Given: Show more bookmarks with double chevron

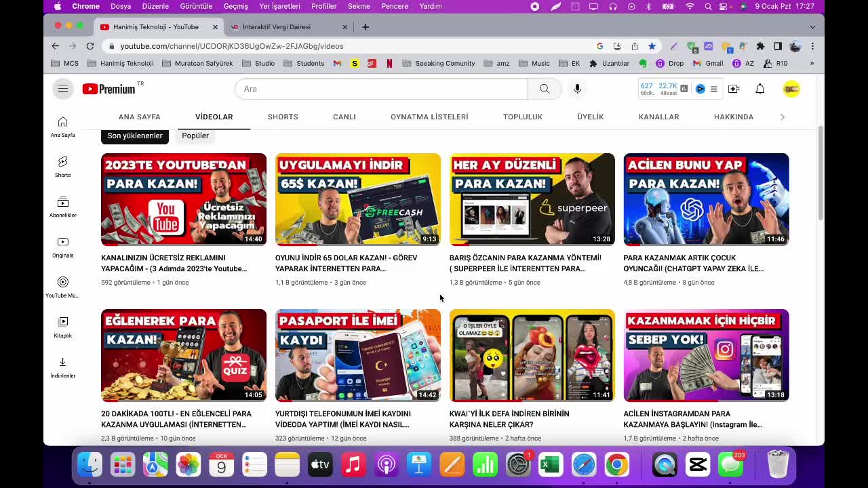Looking at the screenshot, I should 812,63.
